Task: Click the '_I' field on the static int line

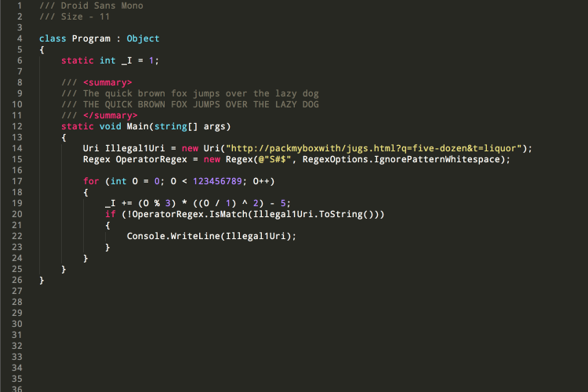Action: pos(127,60)
